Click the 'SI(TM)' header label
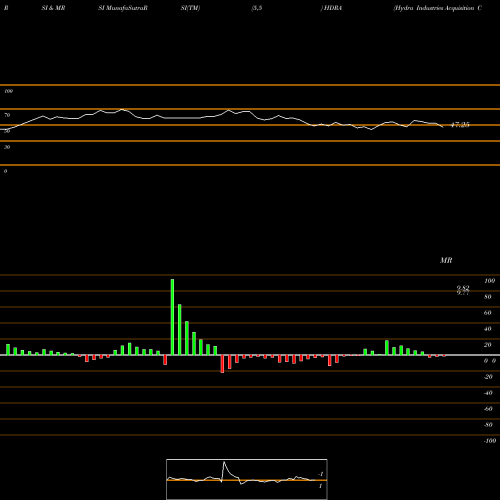Screen dimensions: 500x500 pos(190,8)
